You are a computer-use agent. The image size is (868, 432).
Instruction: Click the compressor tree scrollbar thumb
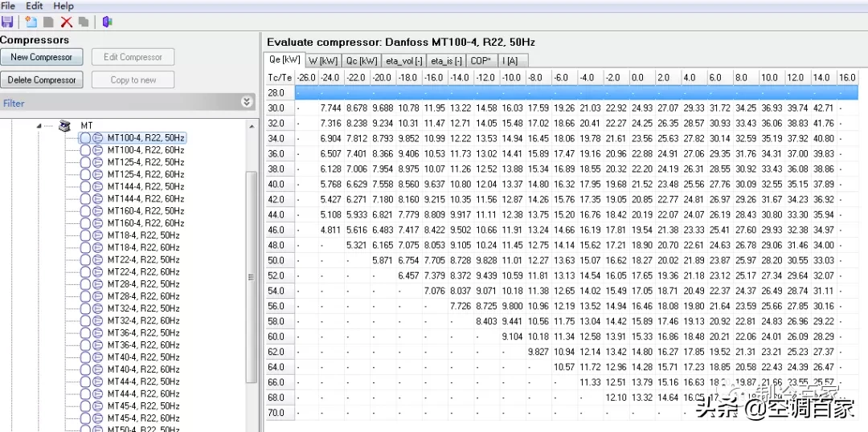coord(252,276)
